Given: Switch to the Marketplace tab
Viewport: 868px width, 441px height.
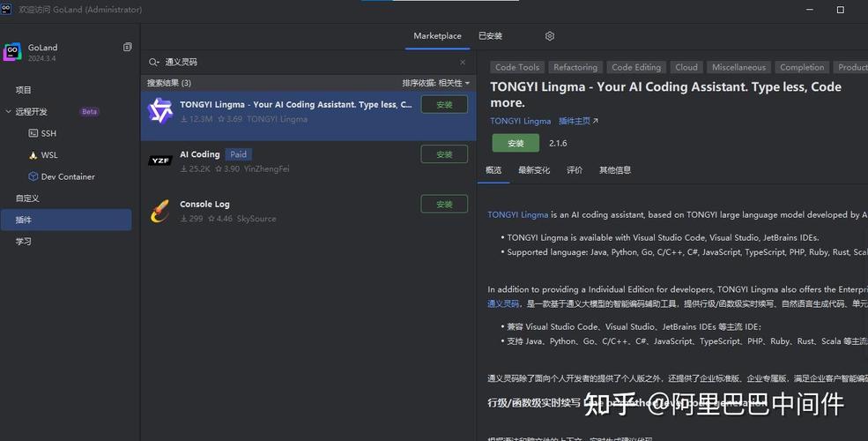Looking at the screenshot, I should coord(437,36).
